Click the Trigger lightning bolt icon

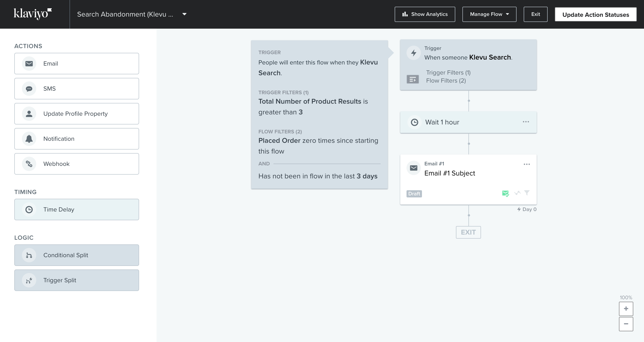pos(414,53)
